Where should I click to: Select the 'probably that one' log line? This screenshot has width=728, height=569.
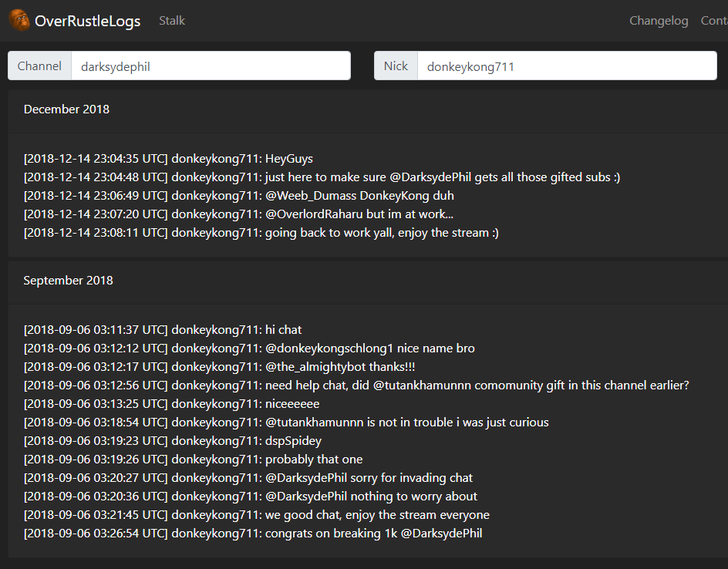194,460
